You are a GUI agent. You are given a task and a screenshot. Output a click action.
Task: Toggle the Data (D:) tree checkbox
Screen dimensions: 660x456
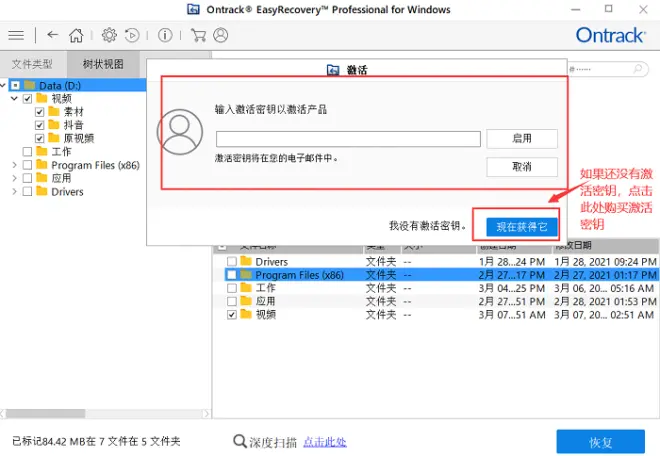(15, 85)
